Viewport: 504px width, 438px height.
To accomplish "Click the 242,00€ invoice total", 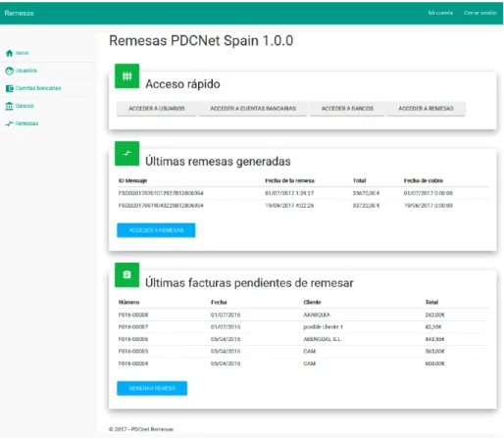I will tap(434, 315).
